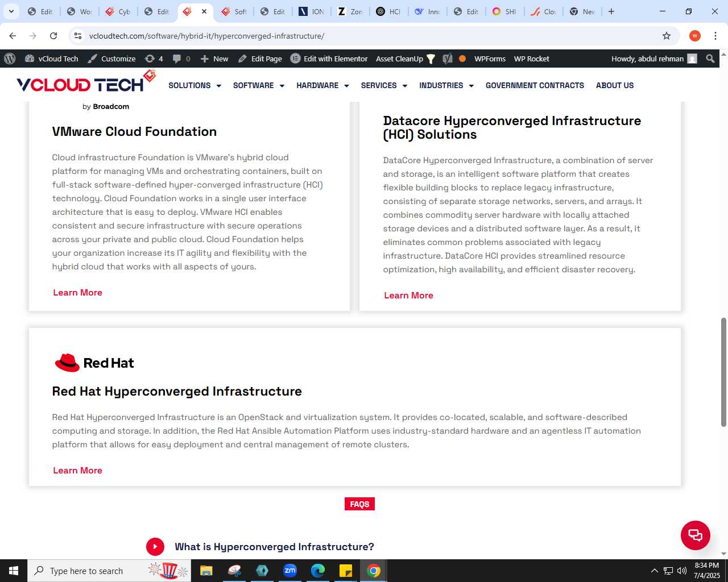Expand the Software navigation dropdown
This screenshot has height=582, width=728.
259,85
